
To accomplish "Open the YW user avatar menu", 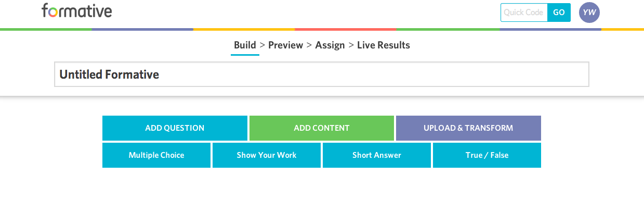I will coord(589,13).
